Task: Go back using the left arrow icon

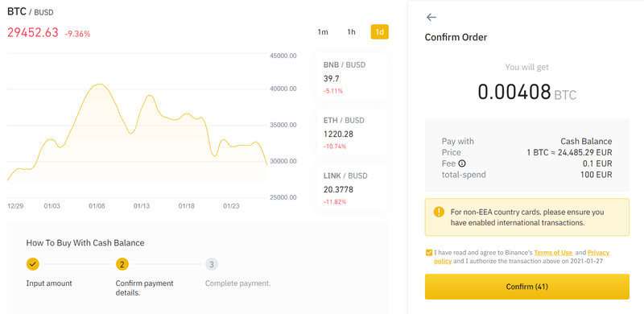Action: tap(431, 17)
